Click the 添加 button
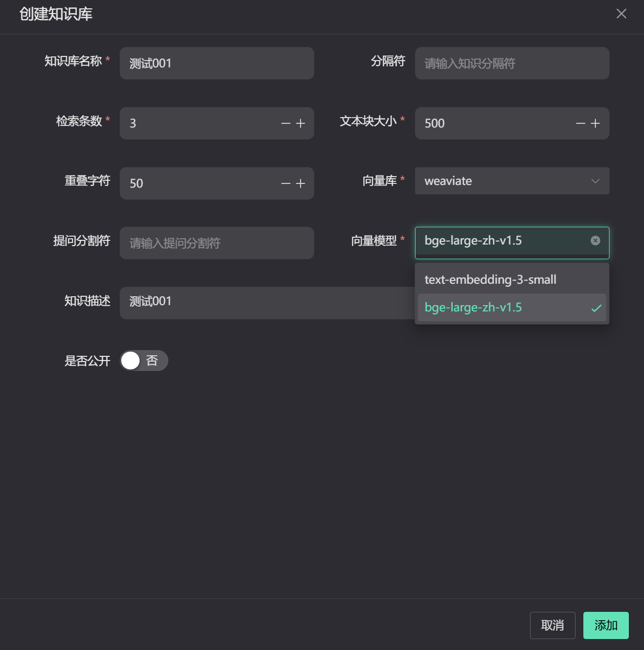Screen dimensions: 644x650 click(606, 625)
